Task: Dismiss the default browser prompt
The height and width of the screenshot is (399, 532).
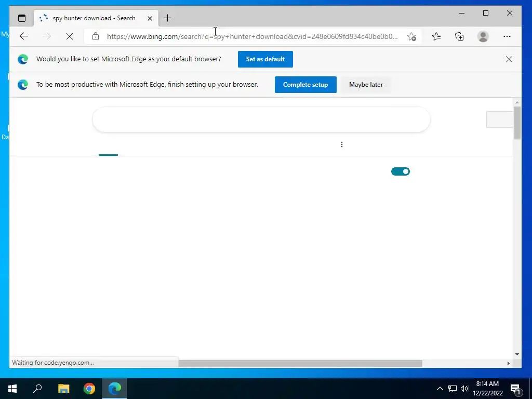Action: (509, 59)
